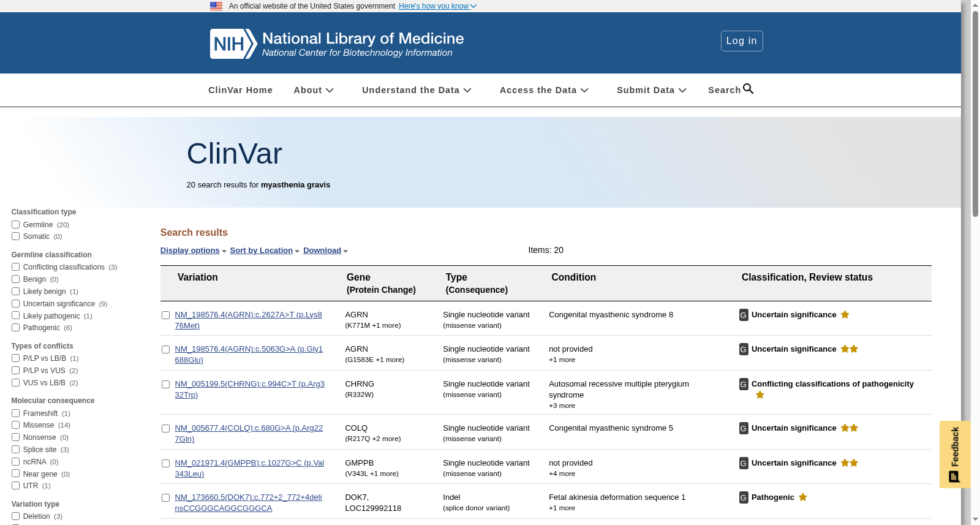Click review stars in COLQ row

click(850, 428)
